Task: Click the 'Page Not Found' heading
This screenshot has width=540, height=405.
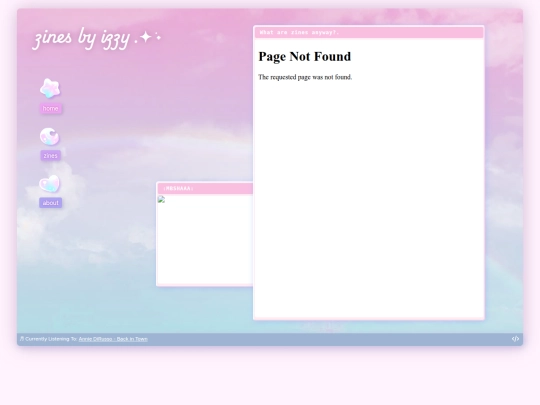Action: 305,56
